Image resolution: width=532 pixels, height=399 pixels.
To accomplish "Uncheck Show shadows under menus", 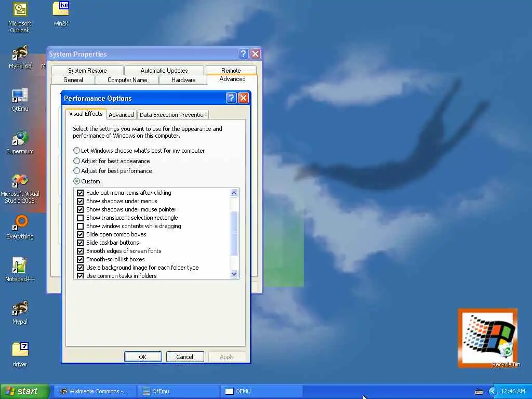I will 80,201.
